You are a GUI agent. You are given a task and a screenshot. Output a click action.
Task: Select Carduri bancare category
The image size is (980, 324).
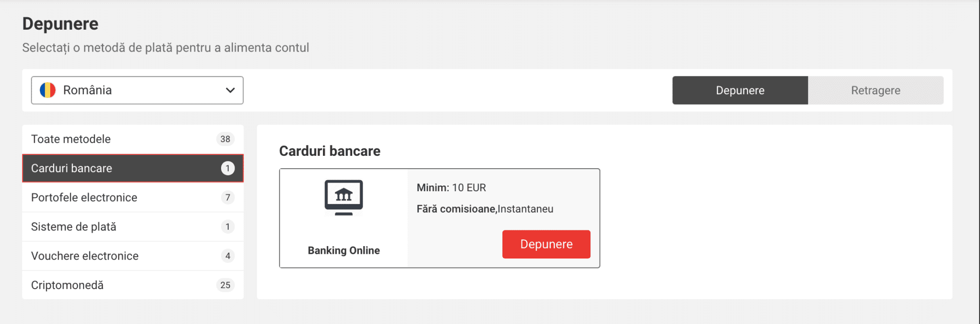click(x=72, y=168)
